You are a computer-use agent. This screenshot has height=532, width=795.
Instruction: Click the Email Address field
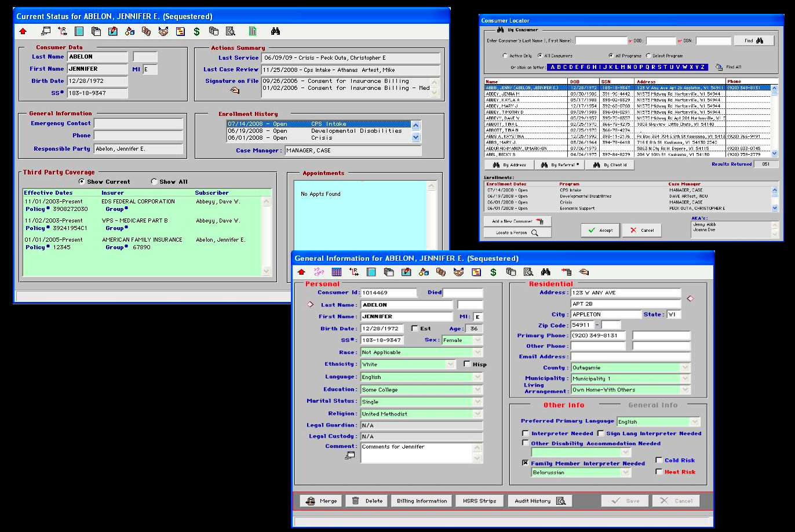tap(630, 357)
